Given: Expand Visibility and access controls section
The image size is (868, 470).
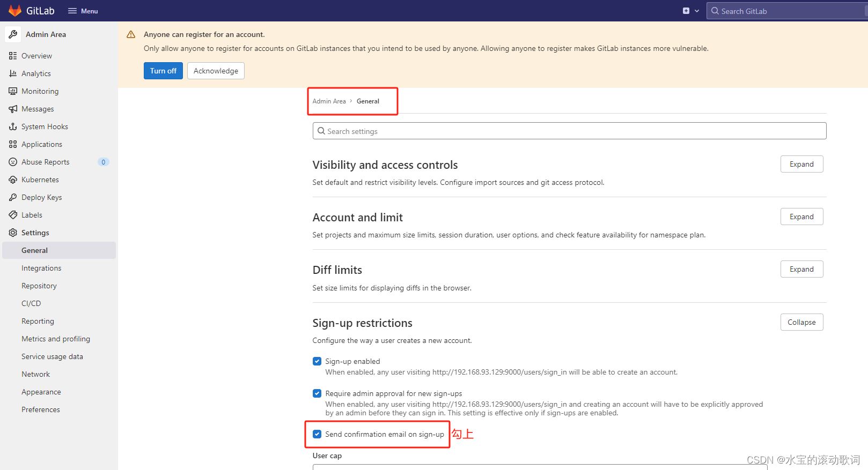Looking at the screenshot, I should point(801,164).
